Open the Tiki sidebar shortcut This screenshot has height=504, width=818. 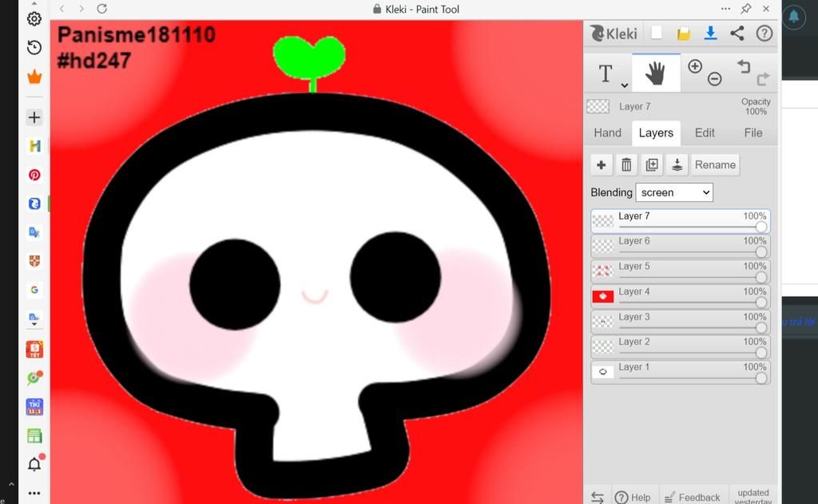tap(34, 407)
